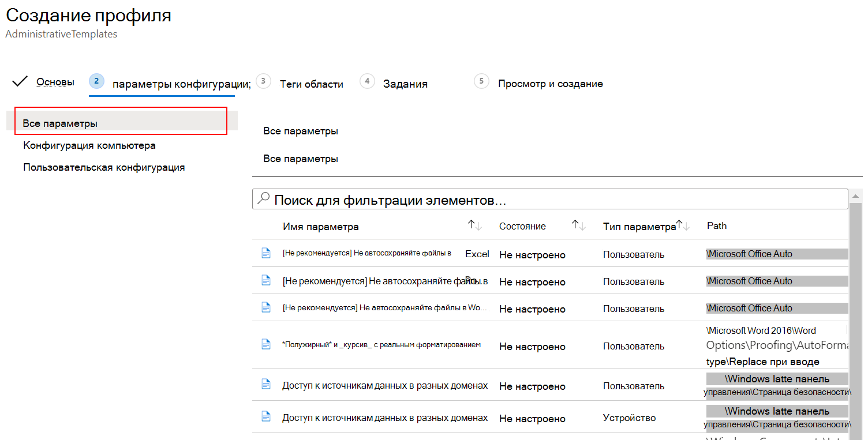868x440 pixels.
Task: Open the "Доступ к источникам данных" setting with type Пользователь
Action: [385, 385]
